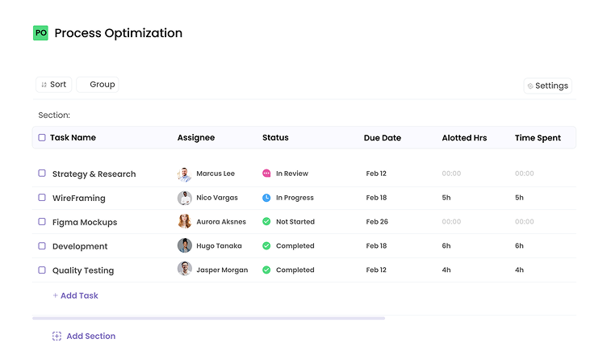Screen dimensions: 607x364
Task: Click the pink In Review status icon
Action: [266, 174]
